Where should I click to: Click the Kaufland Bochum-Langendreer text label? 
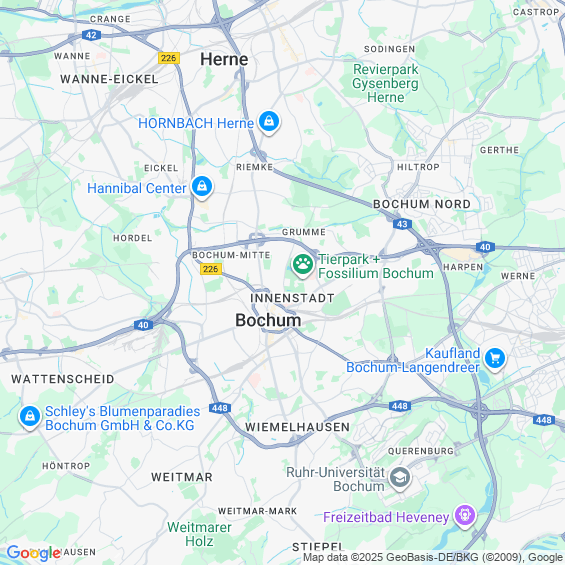(x=413, y=360)
